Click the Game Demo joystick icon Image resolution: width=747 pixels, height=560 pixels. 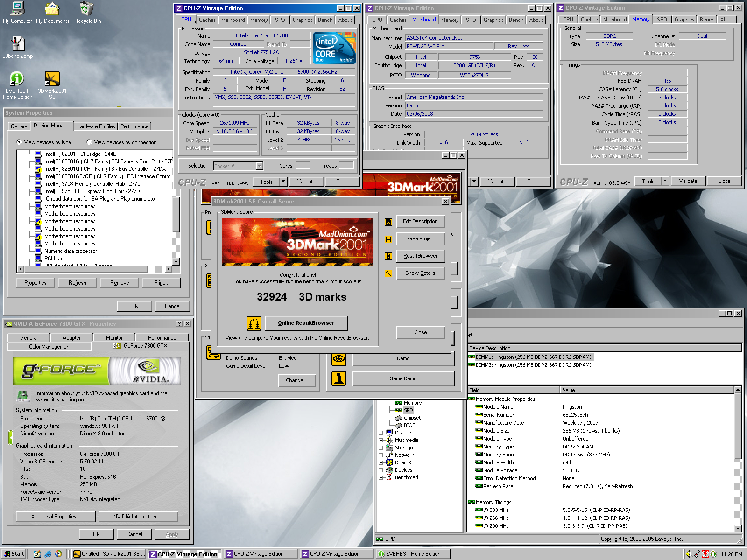click(339, 378)
